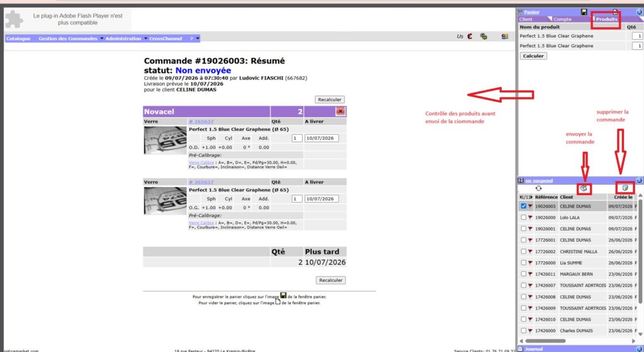Click the red X to remove Novacel block
Screen dimensions: 644x352
point(340,111)
